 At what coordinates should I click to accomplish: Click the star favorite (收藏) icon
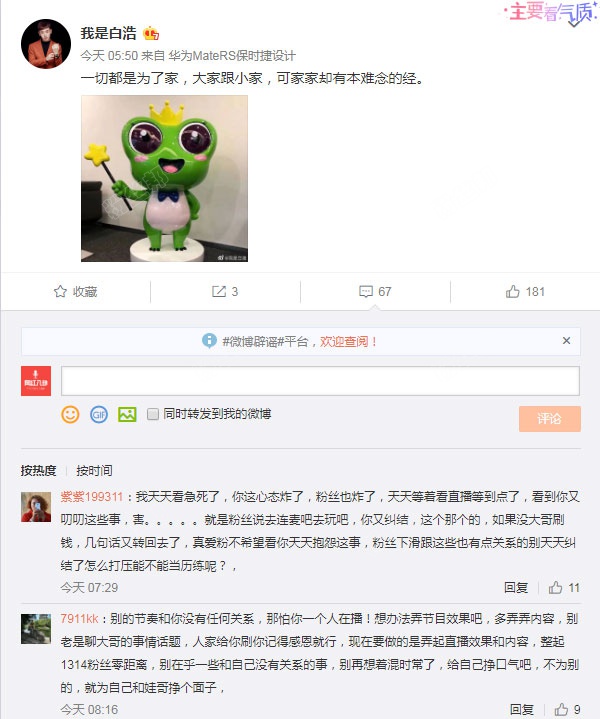(60, 292)
